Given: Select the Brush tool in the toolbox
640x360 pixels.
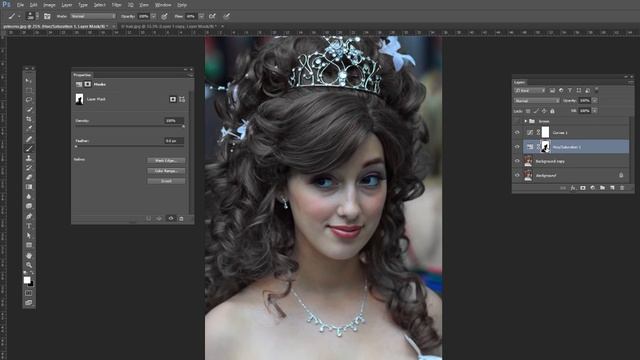Looking at the screenshot, I should click(29, 149).
